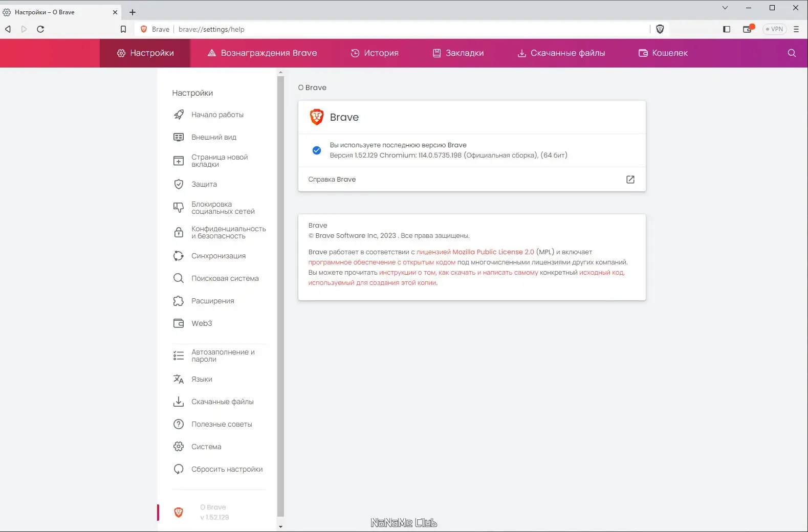Select the Настройки tab in top navigation

coord(145,53)
